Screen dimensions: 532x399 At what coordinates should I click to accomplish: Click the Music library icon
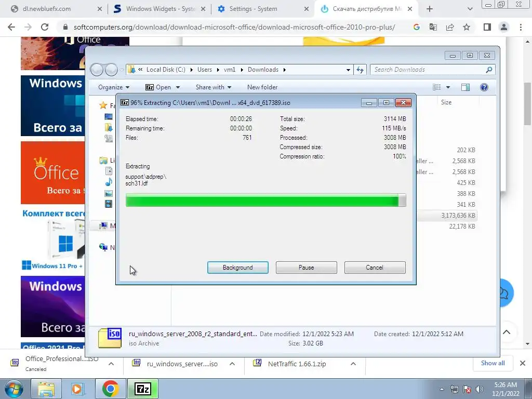[109, 182]
